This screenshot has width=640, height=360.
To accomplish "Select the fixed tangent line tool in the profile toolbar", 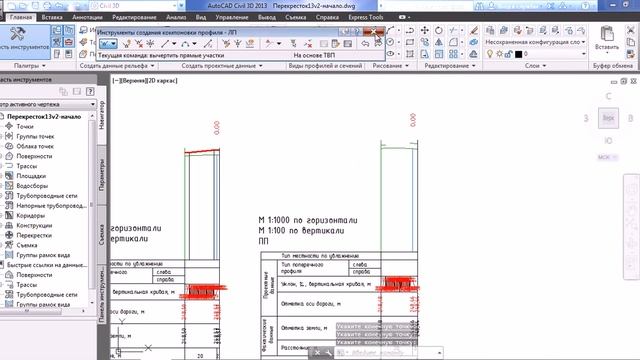I will (165, 43).
